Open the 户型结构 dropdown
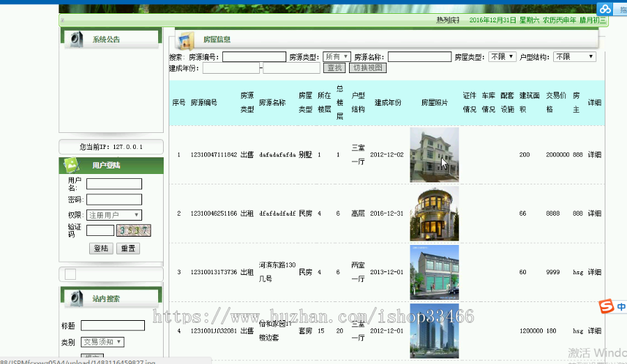 click(575, 57)
